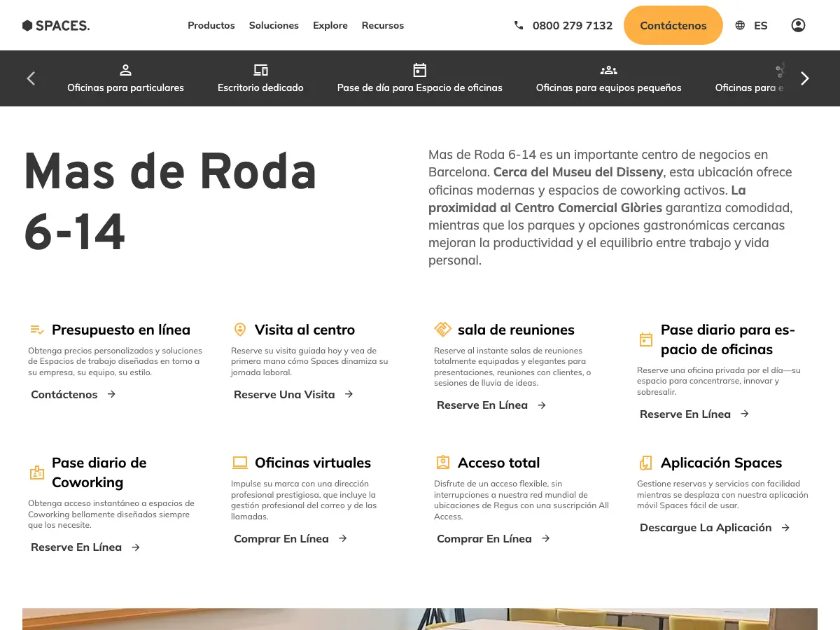Click the Acceso total heading
This screenshot has height=630, width=840.
click(499, 463)
